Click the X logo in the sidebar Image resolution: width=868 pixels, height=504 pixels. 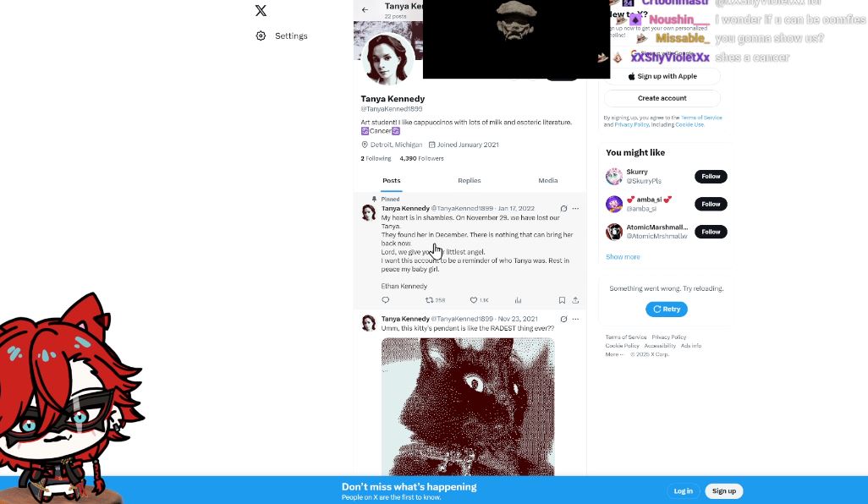(x=261, y=11)
